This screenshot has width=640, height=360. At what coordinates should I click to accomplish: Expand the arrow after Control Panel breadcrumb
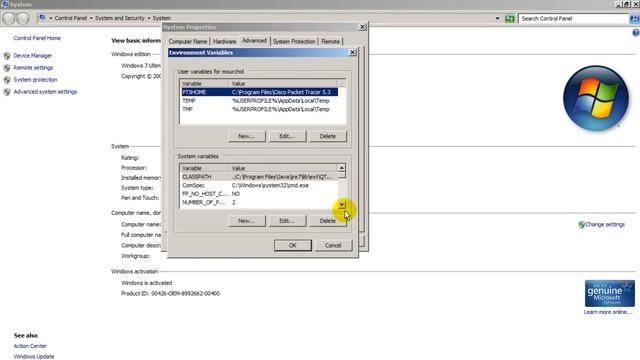pyautogui.click(x=91, y=18)
